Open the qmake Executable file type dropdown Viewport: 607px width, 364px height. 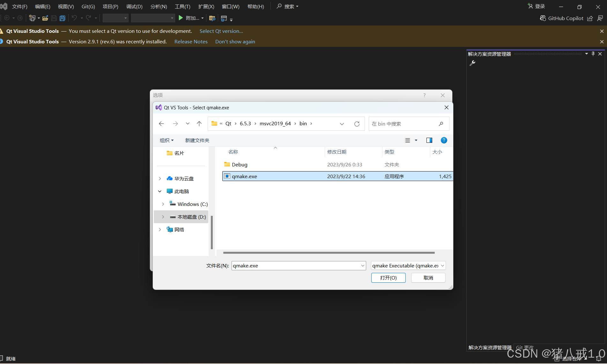(442, 266)
